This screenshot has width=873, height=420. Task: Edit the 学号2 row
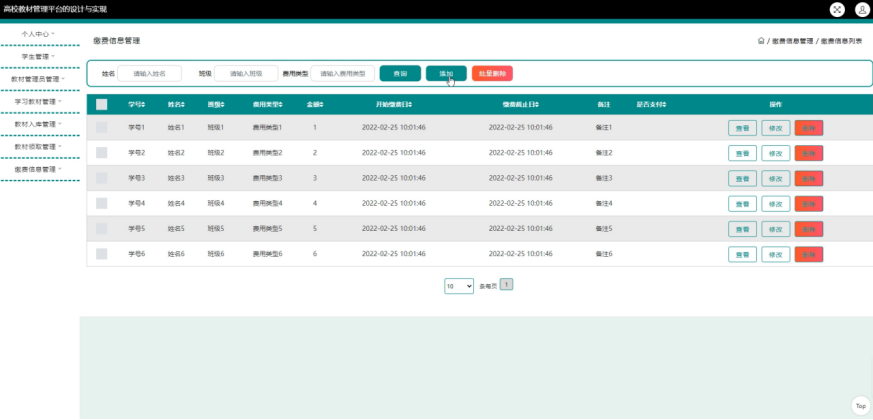(776, 153)
